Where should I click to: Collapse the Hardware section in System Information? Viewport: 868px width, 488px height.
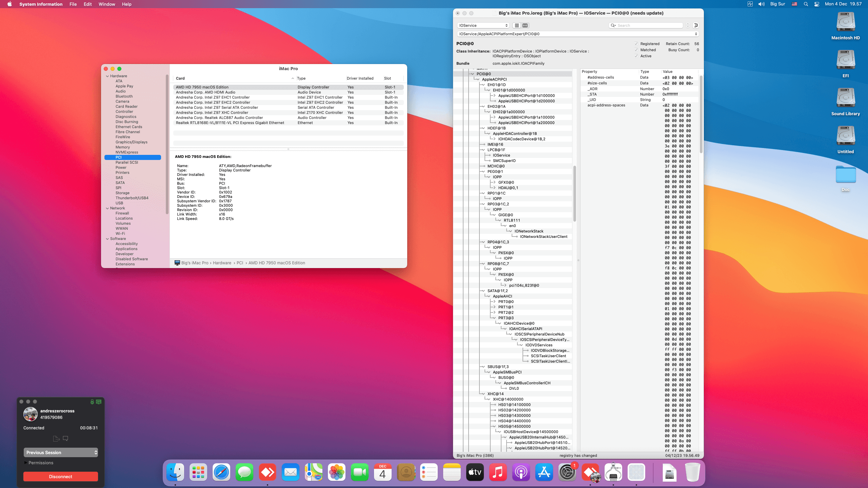coord(107,76)
